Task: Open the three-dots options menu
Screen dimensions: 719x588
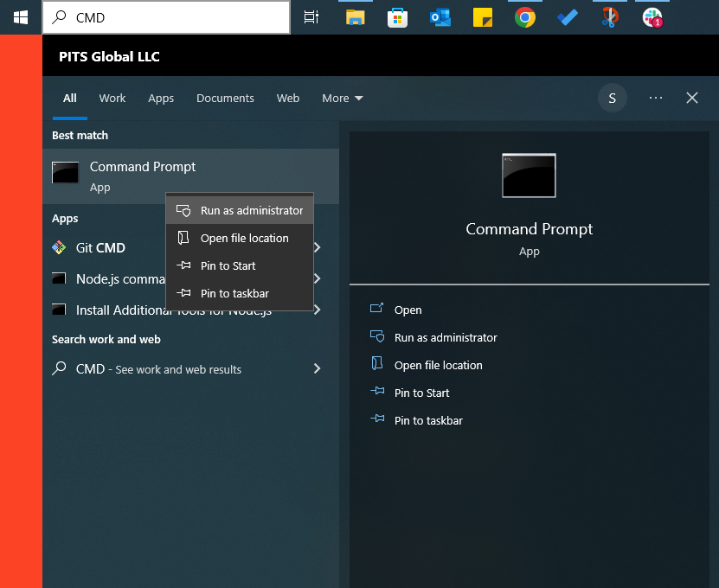Action: (656, 98)
